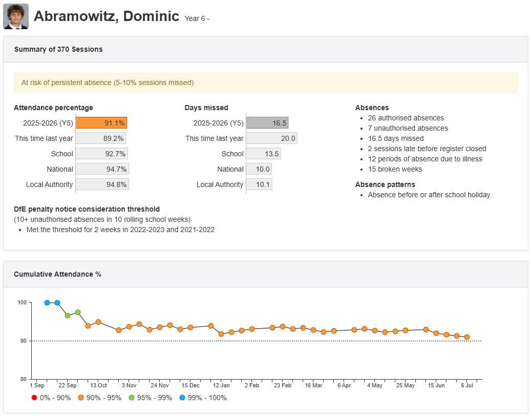Select the data point above 12 Jan
Image resolution: width=532 pixels, height=416 pixels.
click(221, 334)
